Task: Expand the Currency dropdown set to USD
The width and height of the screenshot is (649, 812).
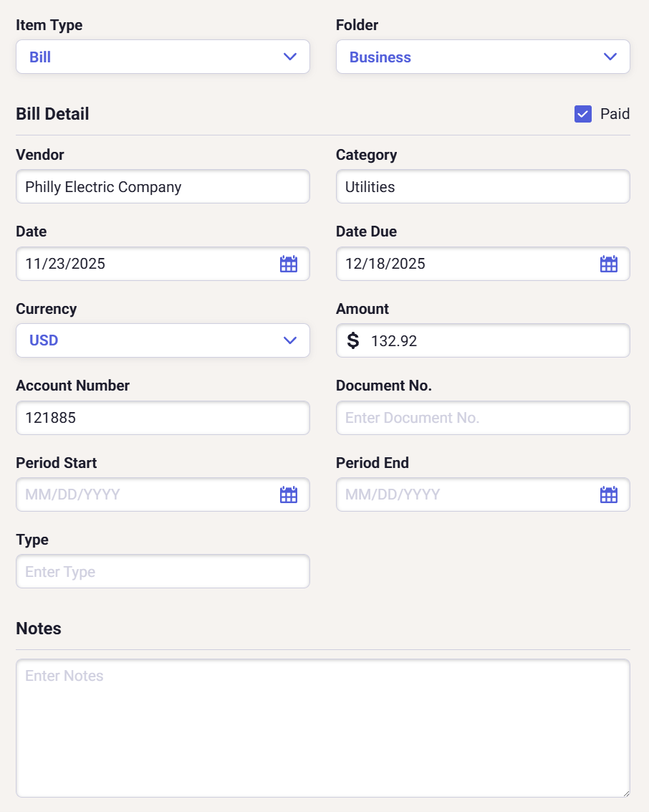Action: click(163, 340)
